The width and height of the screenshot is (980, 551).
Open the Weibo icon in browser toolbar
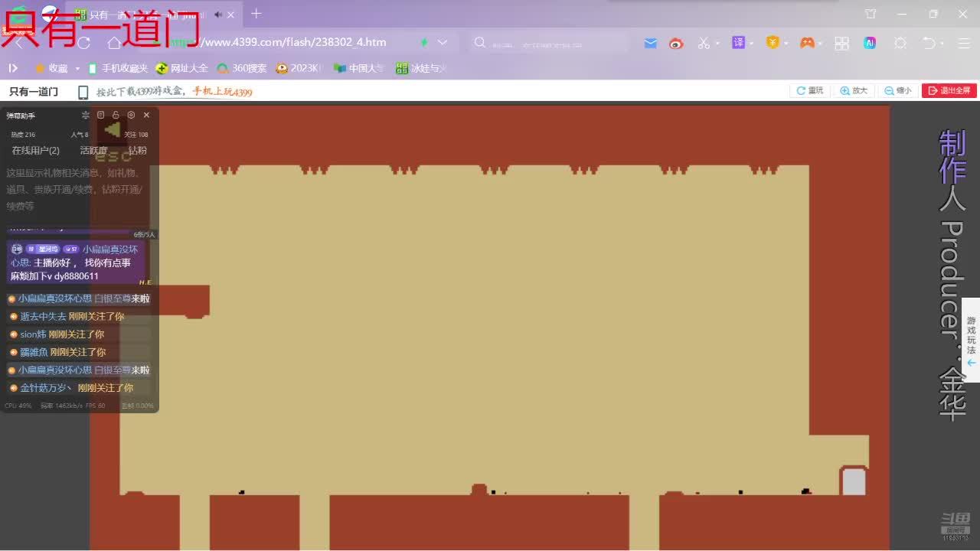(x=675, y=43)
